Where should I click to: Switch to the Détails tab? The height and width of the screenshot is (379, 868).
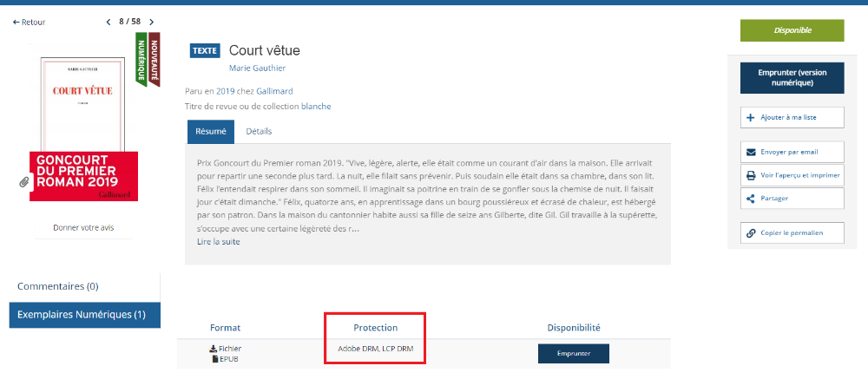point(259,132)
